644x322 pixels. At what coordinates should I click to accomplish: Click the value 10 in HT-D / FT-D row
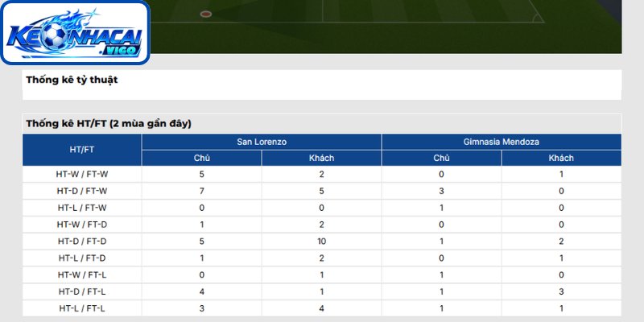321,242
